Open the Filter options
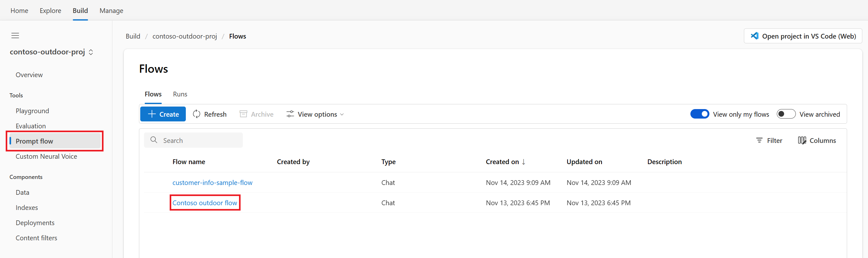This screenshot has height=258, width=868. pos(769,141)
